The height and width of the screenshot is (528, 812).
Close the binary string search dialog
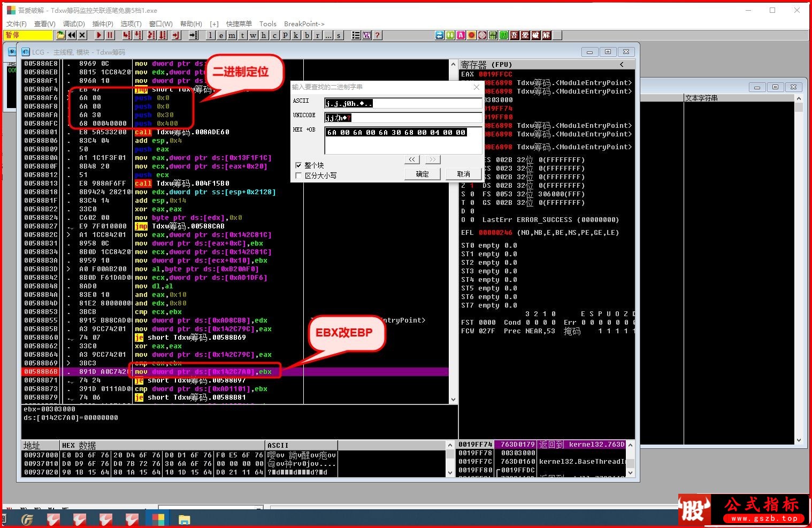coord(477,87)
